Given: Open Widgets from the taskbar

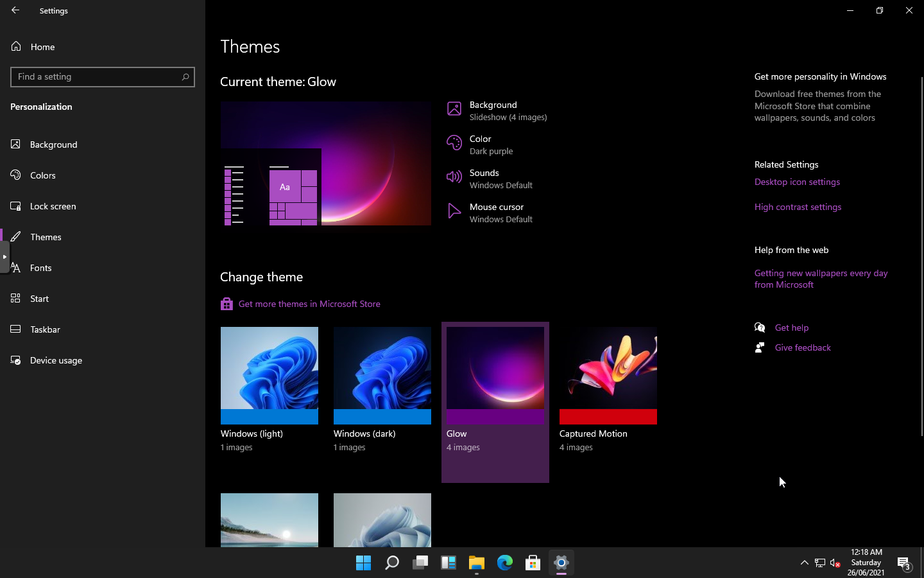Looking at the screenshot, I should tap(448, 563).
